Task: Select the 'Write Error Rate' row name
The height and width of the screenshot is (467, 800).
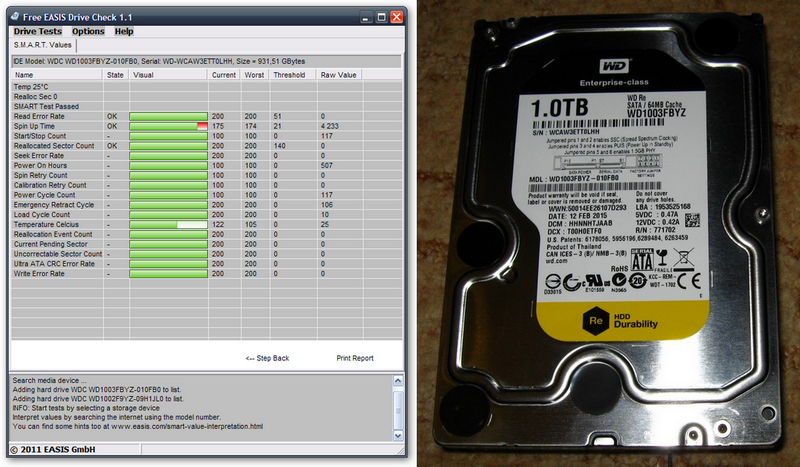Action: pyautogui.click(x=39, y=274)
